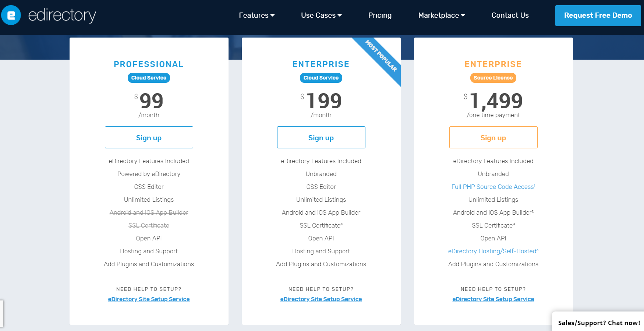Viewport: 644px width, 331px height.
Task: Click 'CSS Editor' in Professional plan
Action: [x=149, y=187]
